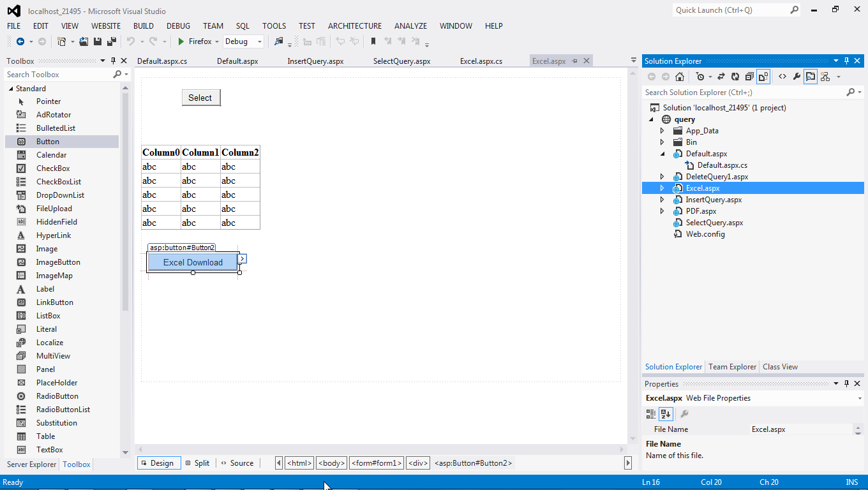
Task: Start debugging in Firefox
Action: pos(181,41)
